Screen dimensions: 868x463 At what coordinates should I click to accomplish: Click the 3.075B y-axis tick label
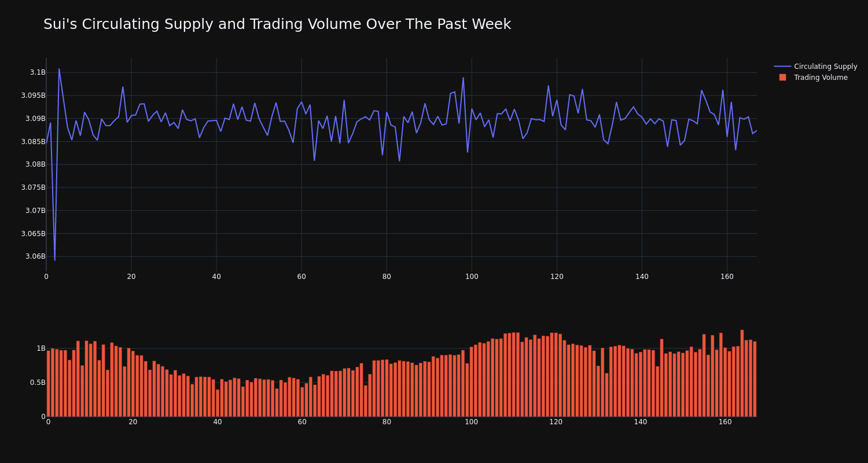pyautogui.click(x=33, y=188)
